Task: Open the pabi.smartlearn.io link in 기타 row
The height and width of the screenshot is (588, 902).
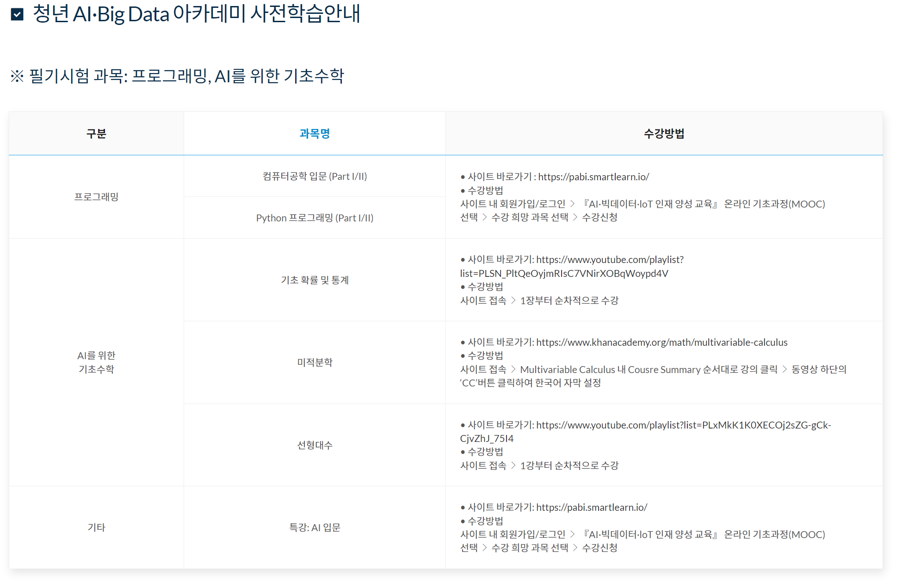Action: coord(591,508)
